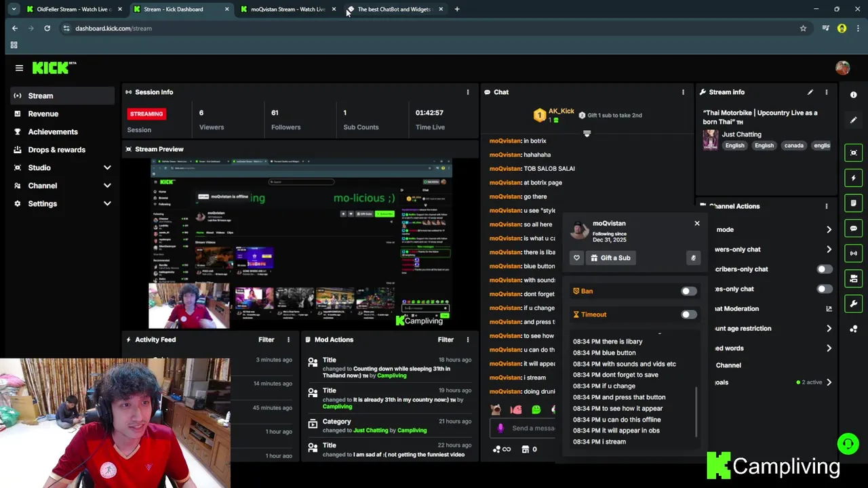The height and width of the screenshot is (488, 868).
Task: Open the slow mode arrow in Channel Actions
Action: click(x=829, y=230)
